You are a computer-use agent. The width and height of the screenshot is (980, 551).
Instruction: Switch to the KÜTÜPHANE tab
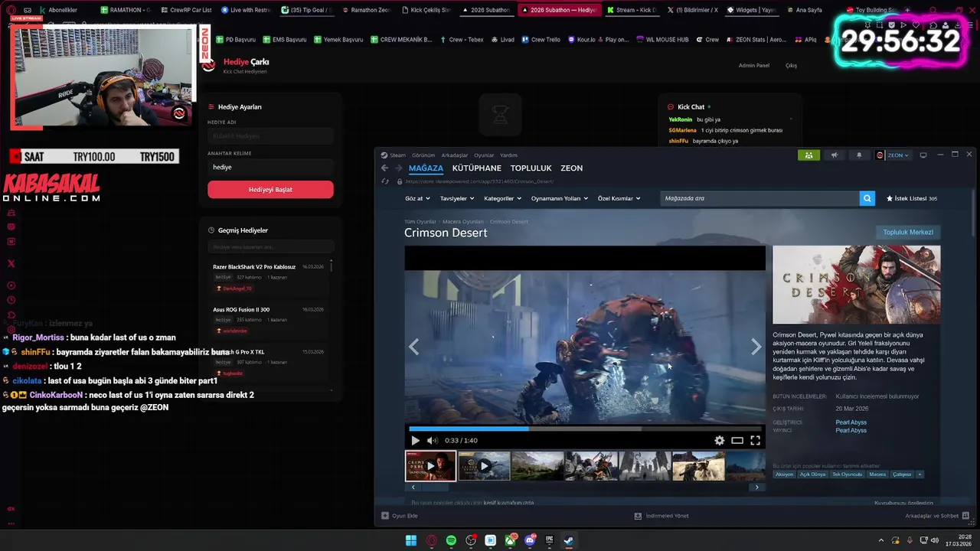tap(476, 168)
